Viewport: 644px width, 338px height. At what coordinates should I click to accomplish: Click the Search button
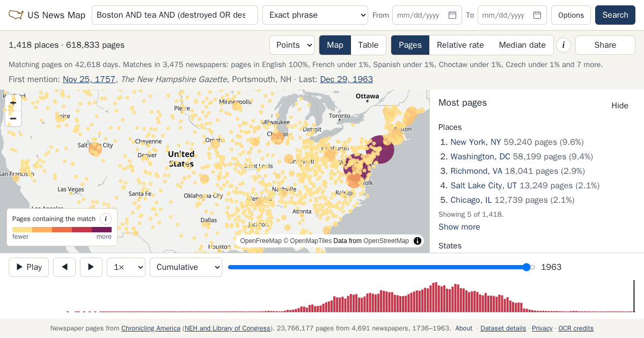[615, 15]
